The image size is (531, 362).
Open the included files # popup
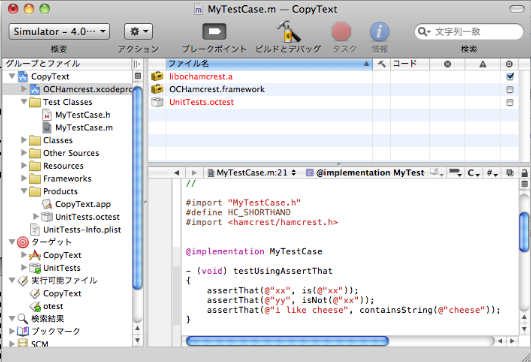pos(492,173)
